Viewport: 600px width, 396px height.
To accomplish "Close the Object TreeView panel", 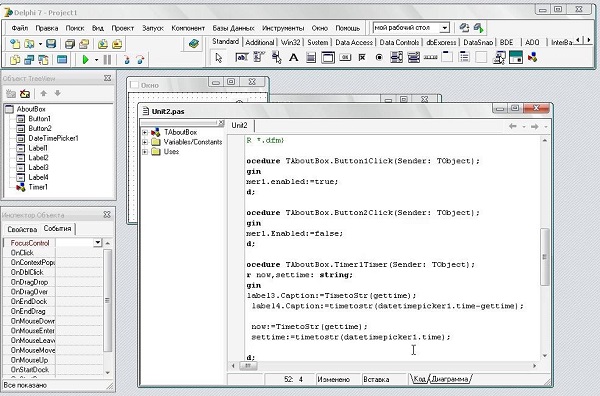I will pyautogui.click(x=108, y=78).
